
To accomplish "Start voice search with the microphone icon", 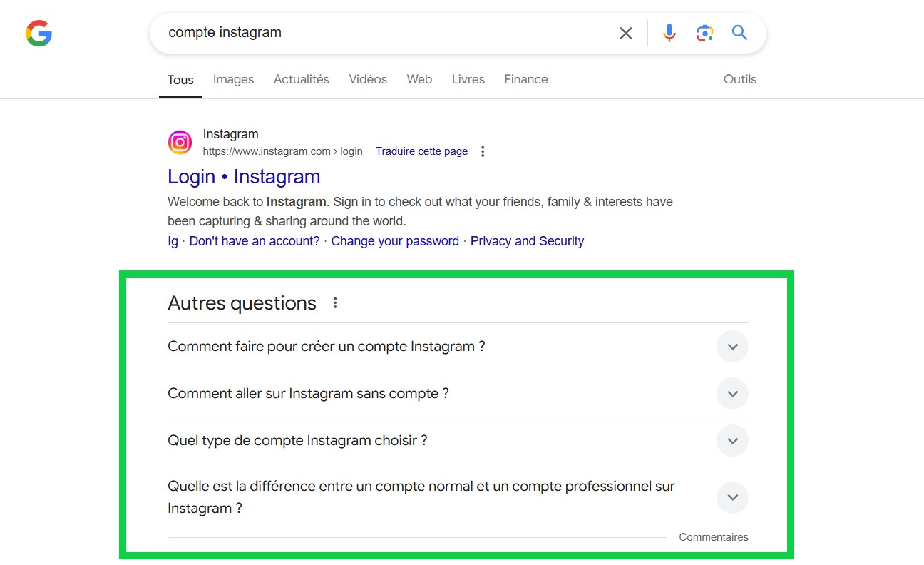I will click(x=669, y=33).
